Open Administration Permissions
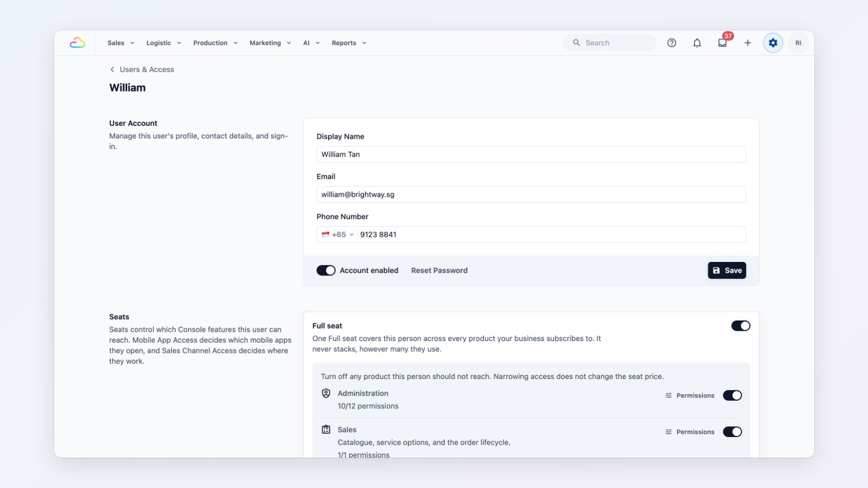This screenshot has height=488, width=868. click(690, 396)
